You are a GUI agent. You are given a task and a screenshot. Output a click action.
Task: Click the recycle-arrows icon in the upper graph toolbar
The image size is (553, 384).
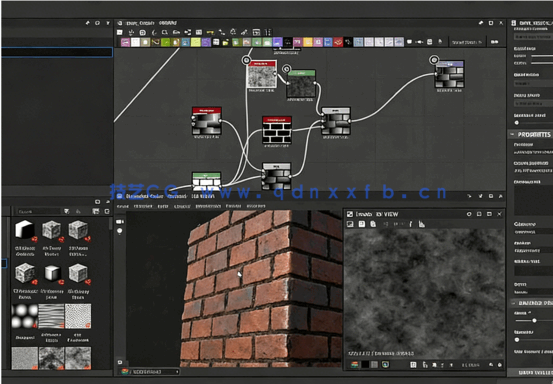tap(233, 32)
